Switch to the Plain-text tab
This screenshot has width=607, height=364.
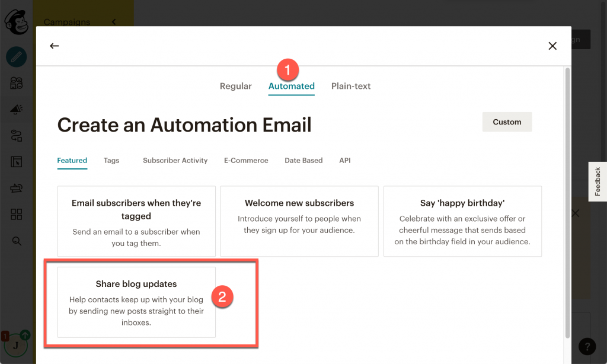coord(351,86)
